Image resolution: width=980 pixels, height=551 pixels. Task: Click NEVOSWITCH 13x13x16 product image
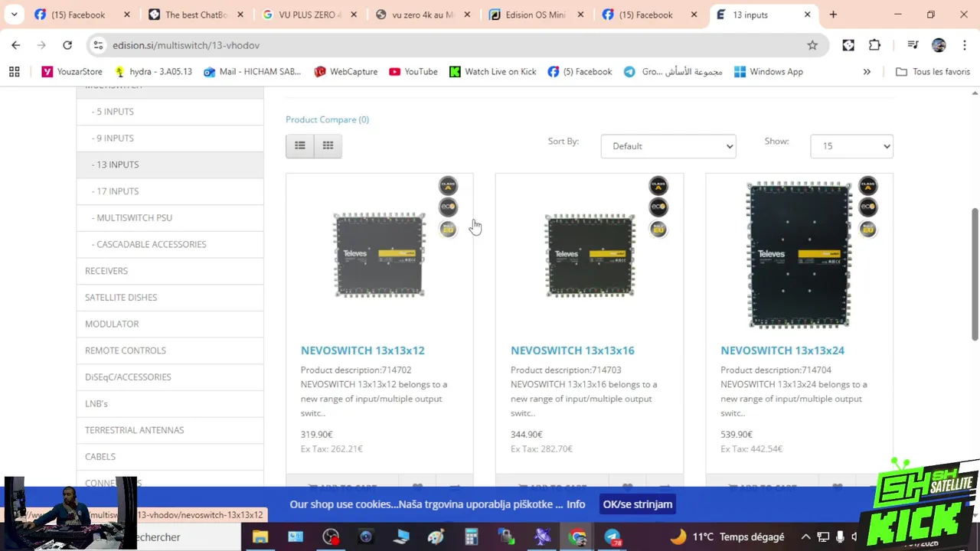(590, 255)
